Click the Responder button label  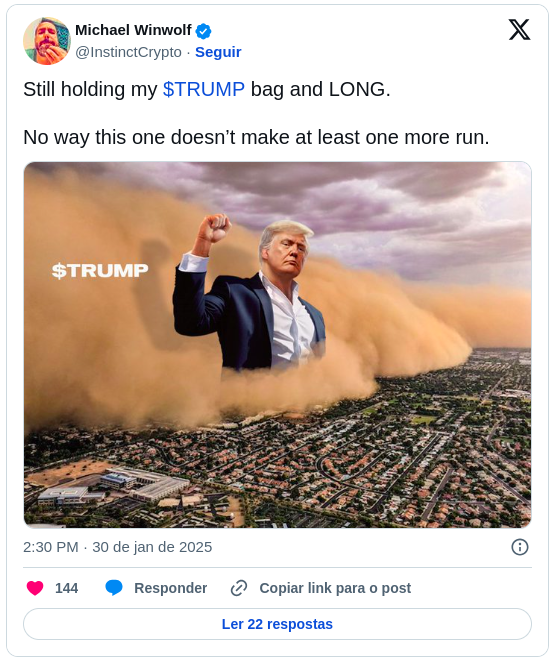point(170,588)
